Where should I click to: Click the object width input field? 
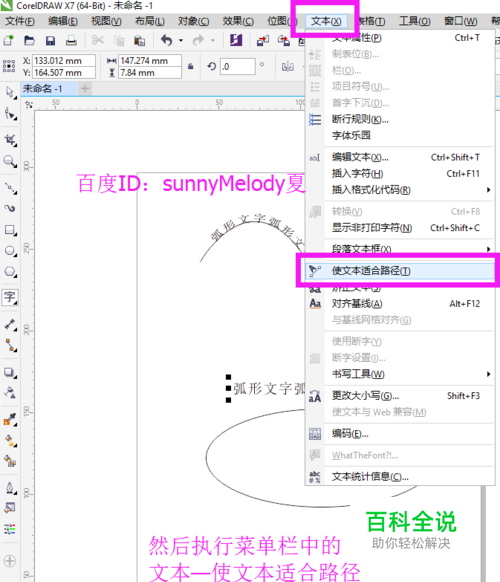click(150, 61)
